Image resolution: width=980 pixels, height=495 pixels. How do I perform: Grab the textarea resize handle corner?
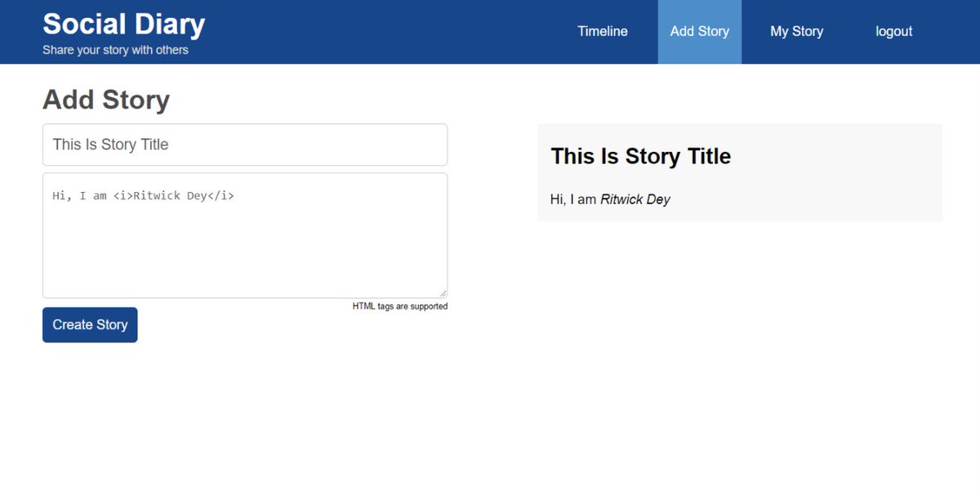(443, 293)
